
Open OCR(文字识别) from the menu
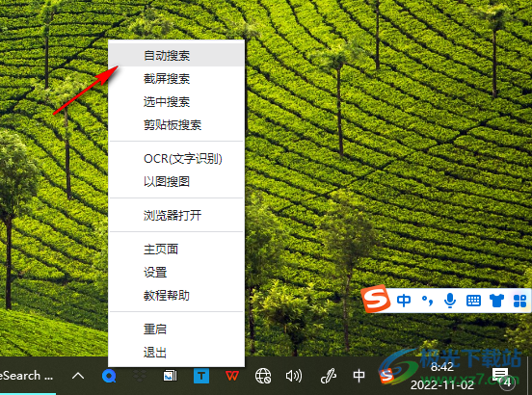pyautogui.click(x=176, y=159)
